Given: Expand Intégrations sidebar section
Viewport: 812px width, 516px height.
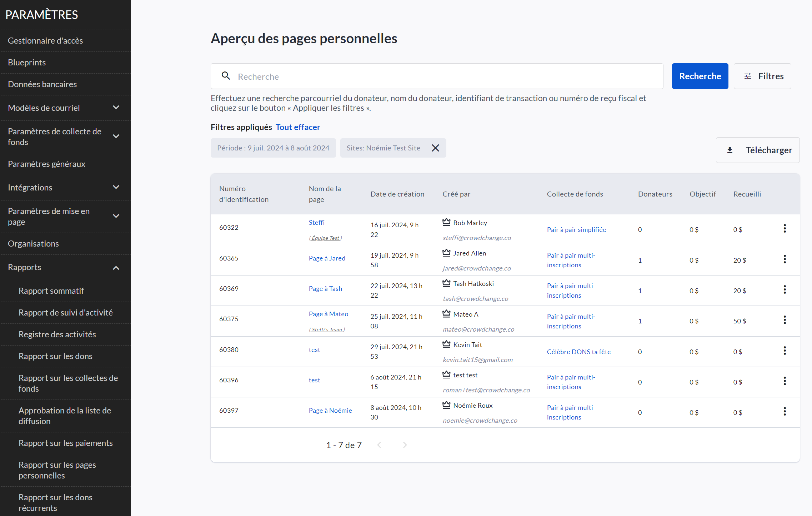Looking at the screenshot, I should 116,187.
